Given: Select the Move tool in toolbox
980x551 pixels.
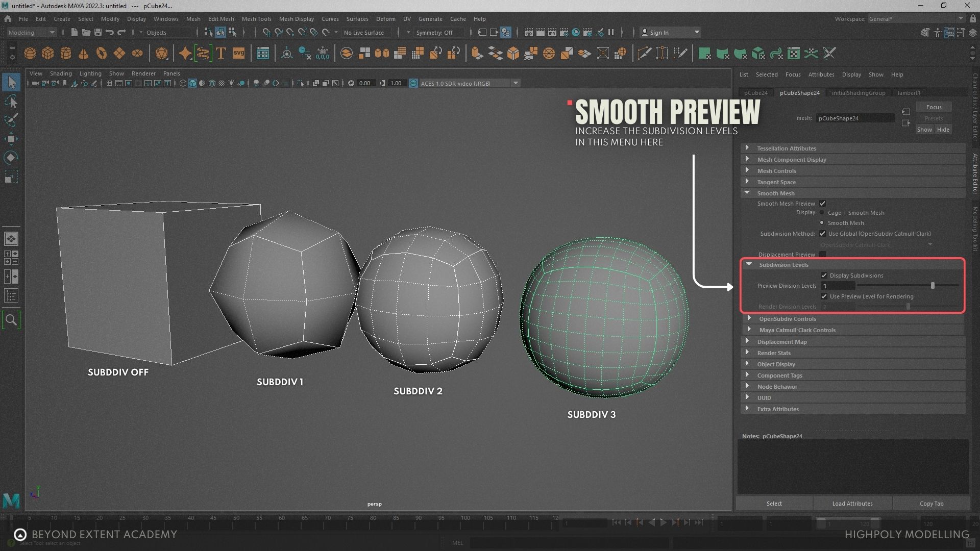Looking at the screenshot, I should [x=11, y=138].
